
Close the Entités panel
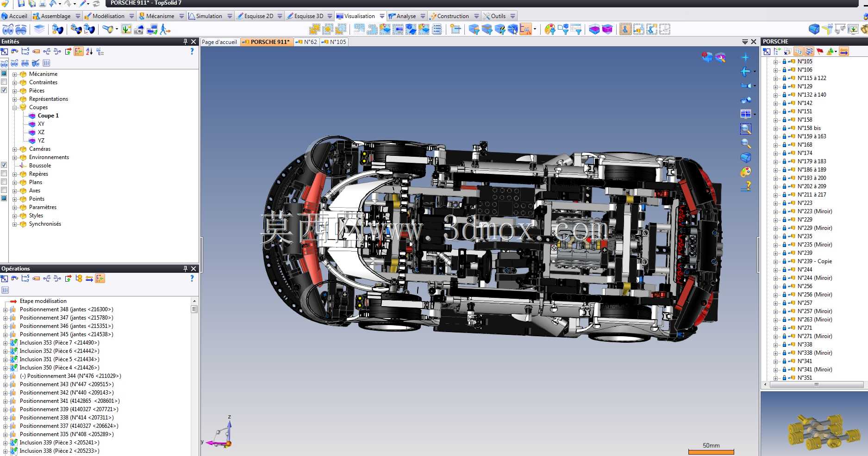pyautogui.click(x=194, y=42)
